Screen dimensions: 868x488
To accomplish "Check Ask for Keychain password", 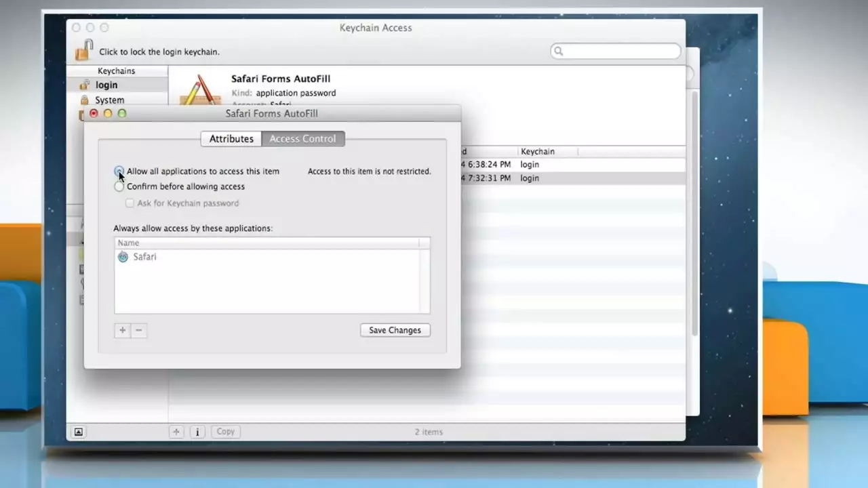I will click(x=130, y=203).
